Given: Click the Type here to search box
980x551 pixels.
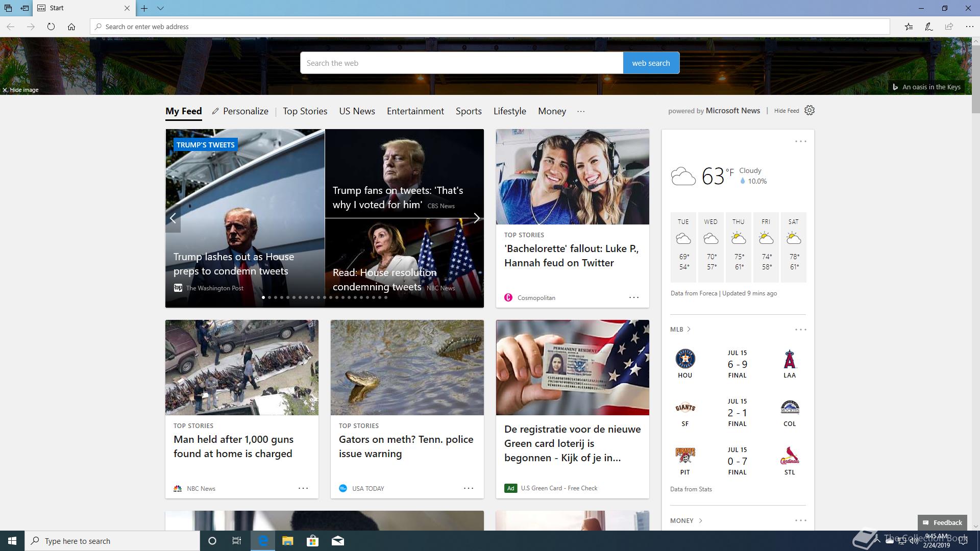Looking at the screenshot, I should (x=112, y=541).
